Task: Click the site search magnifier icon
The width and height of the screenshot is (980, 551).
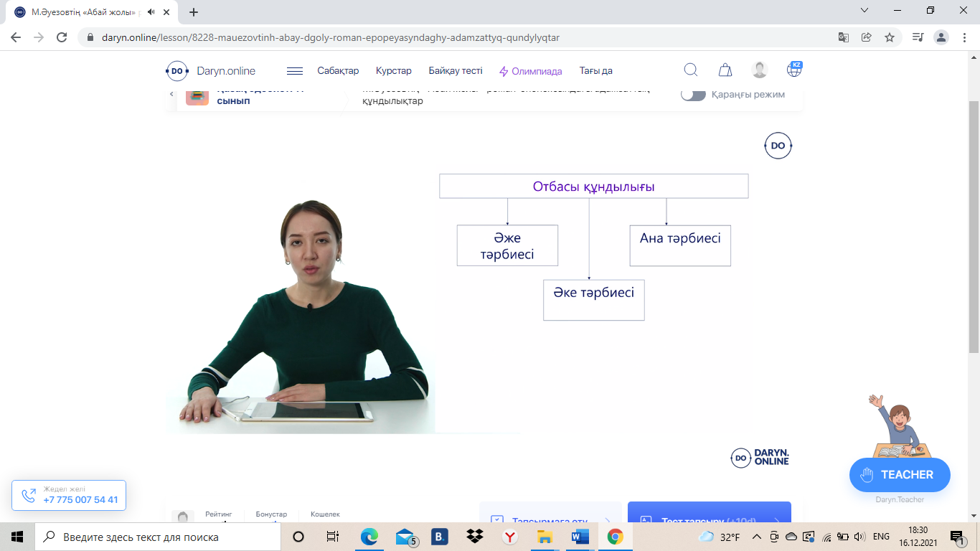Action: click(691, 70)
